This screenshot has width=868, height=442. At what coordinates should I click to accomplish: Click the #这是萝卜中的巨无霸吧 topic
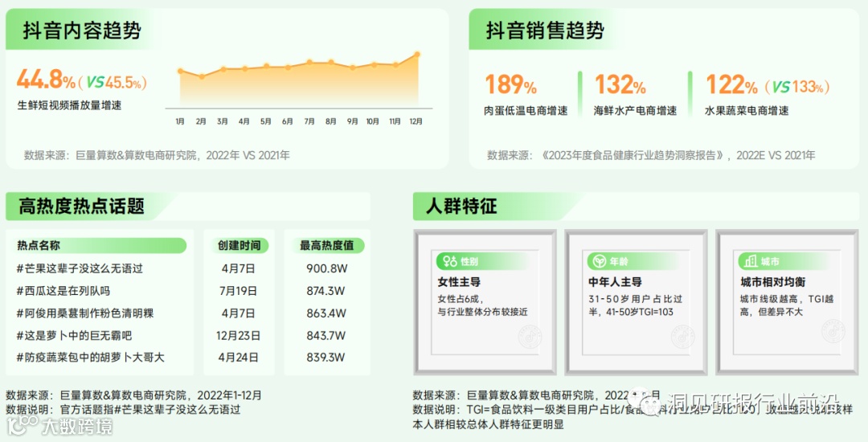pyautogui.click(x=74, y=336)
